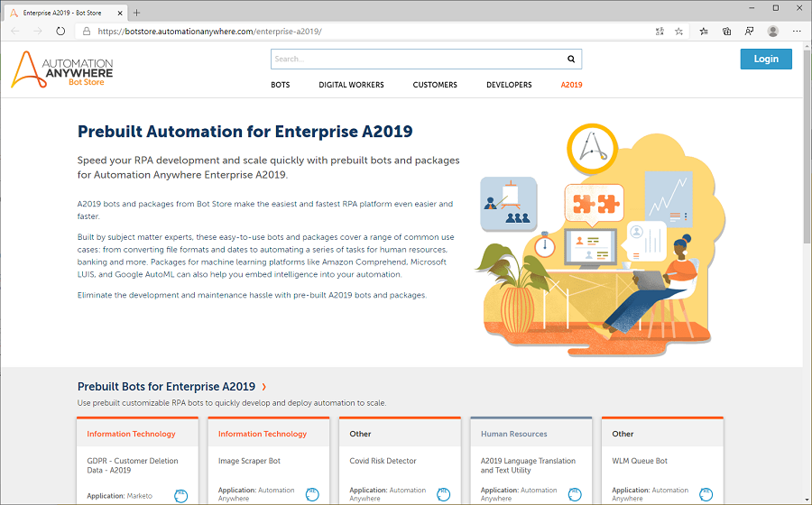812x505 pixels.
Task: Open the DIGITAL WORKERS menu
Action: click(351, 85)
